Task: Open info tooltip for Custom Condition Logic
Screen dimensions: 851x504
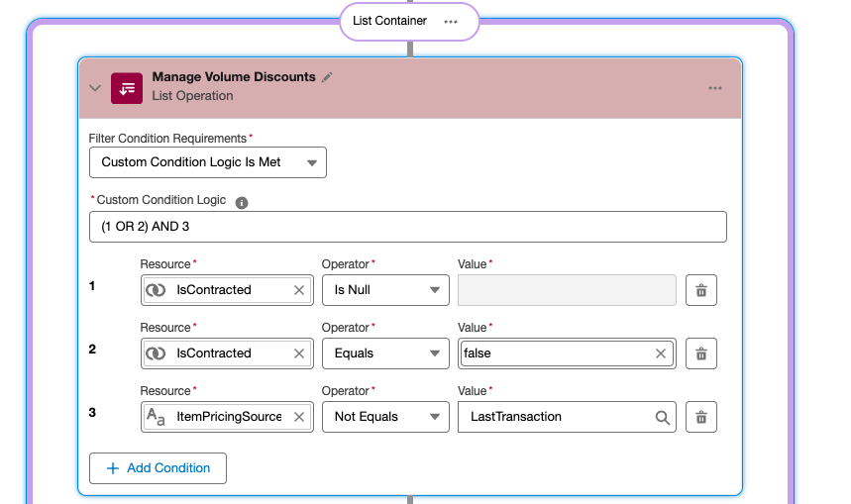Action: [x=241, y=201]
